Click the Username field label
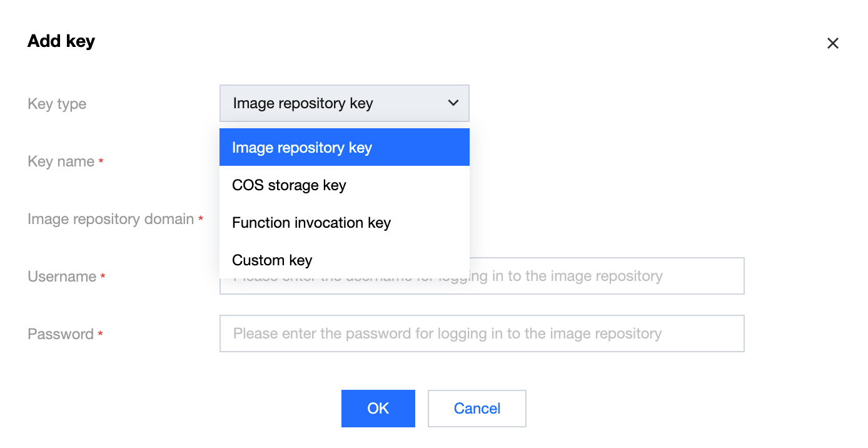 tap(61, 277)
